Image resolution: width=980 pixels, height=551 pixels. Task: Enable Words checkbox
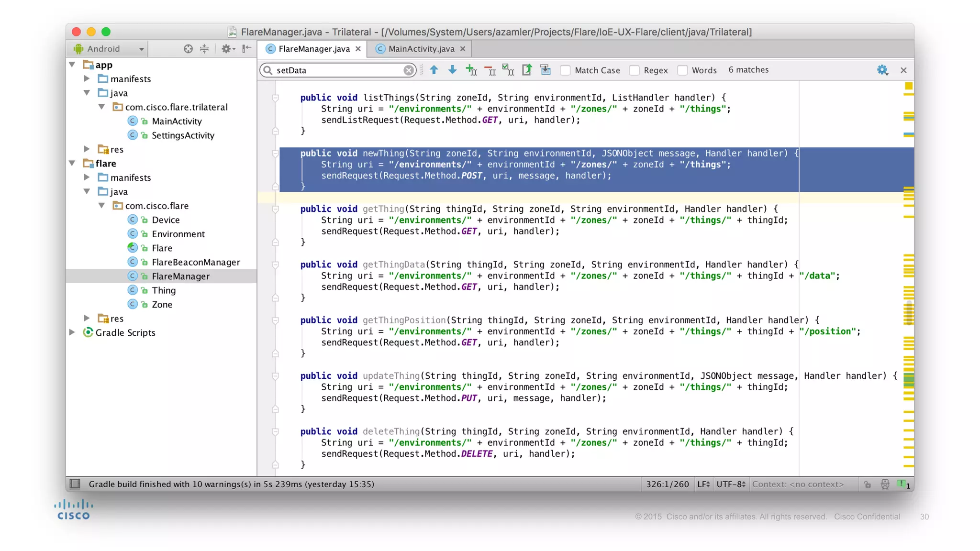coord(682,70)
